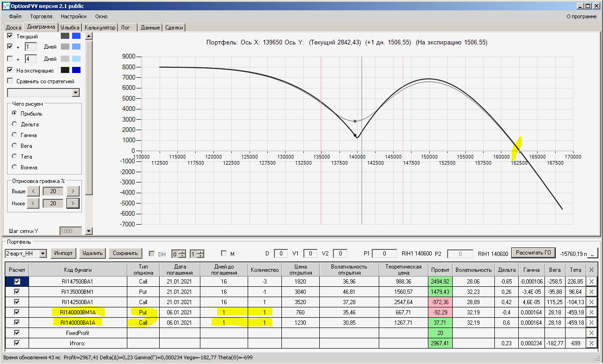Decrease the Выше clipping percent with left arrow

[33, 191]
